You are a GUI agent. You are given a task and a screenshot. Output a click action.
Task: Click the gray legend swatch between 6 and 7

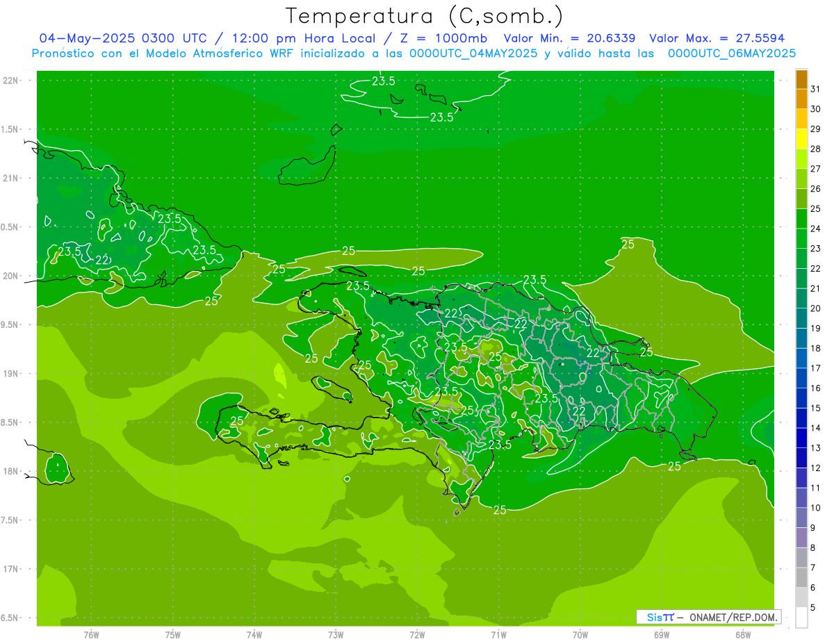801,577
